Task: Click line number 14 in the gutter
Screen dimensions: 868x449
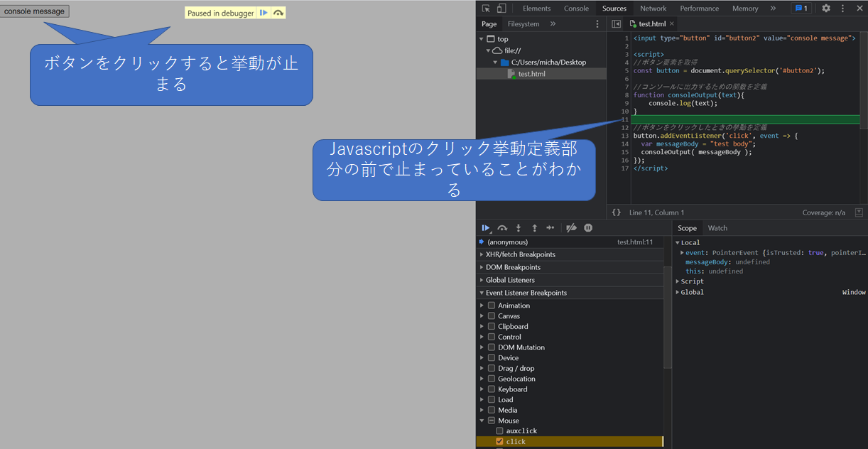Action: tap(624, 144)
